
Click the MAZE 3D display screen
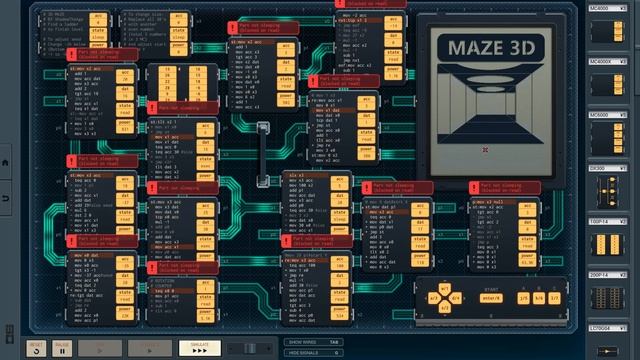(491, 101)
